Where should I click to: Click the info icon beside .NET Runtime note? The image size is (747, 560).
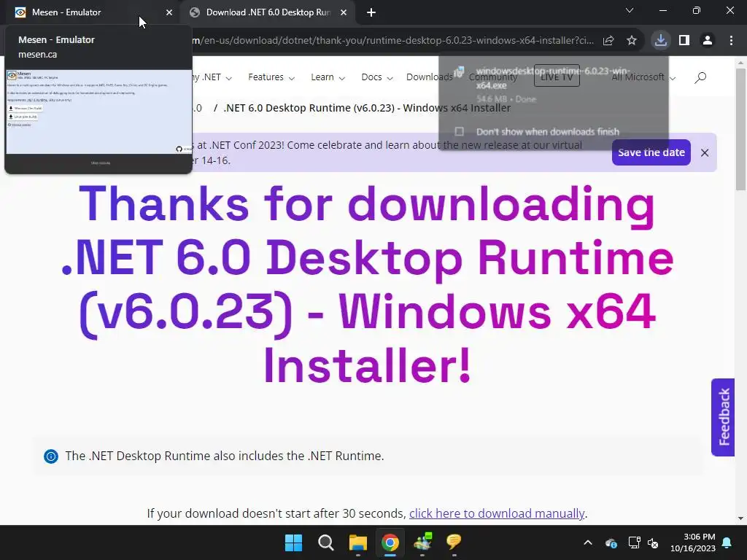coord(51,456)
